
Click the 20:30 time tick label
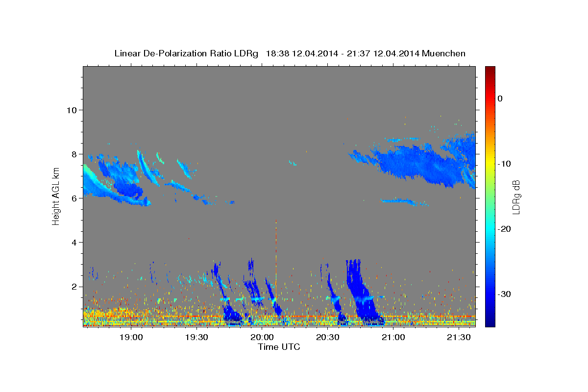(328, 338)
